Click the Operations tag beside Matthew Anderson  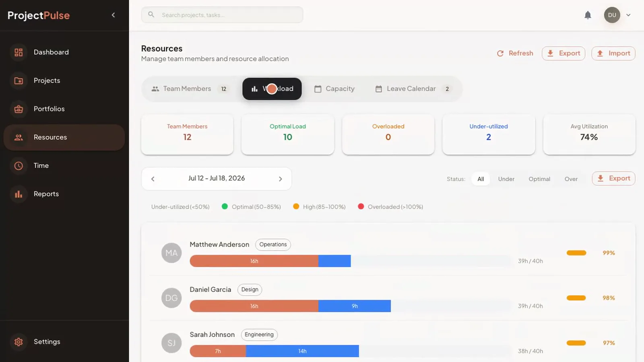273,245
